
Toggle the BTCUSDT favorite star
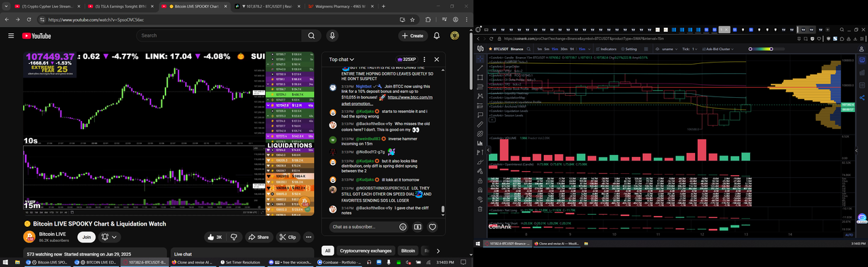point(490,49)
